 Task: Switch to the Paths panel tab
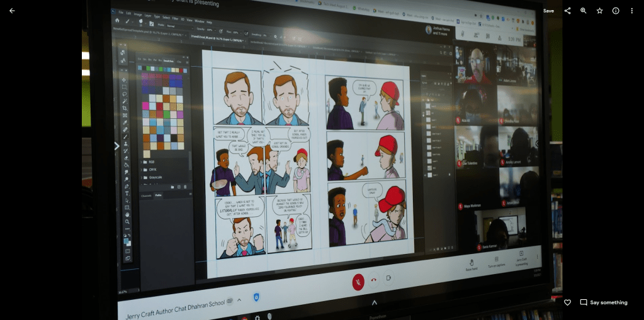(x=158, y=196)
